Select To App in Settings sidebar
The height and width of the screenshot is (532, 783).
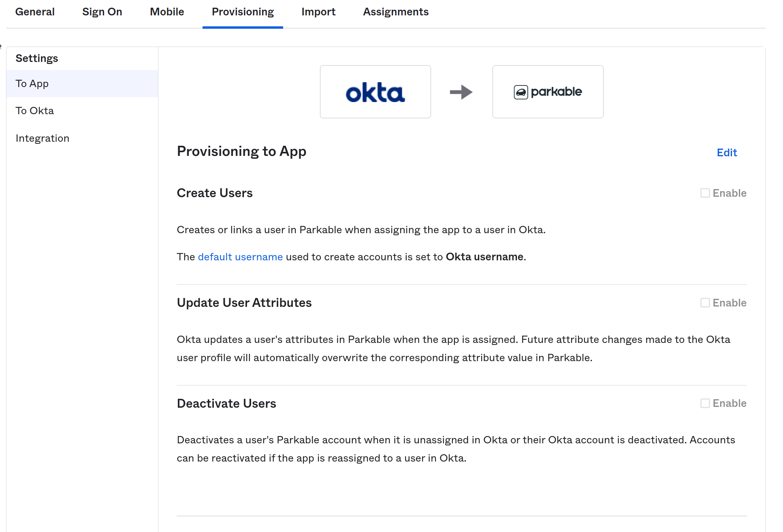(x=82, y=83)
